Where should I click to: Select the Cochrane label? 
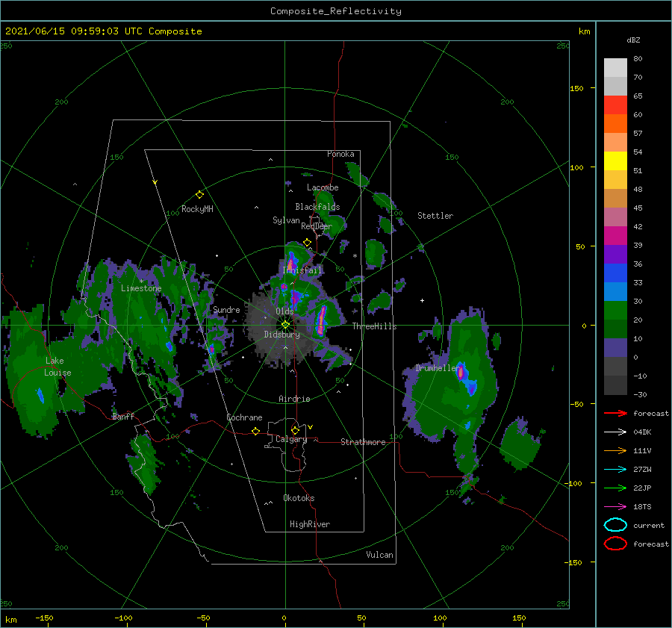pyautogui.click(x=244, y=417)
